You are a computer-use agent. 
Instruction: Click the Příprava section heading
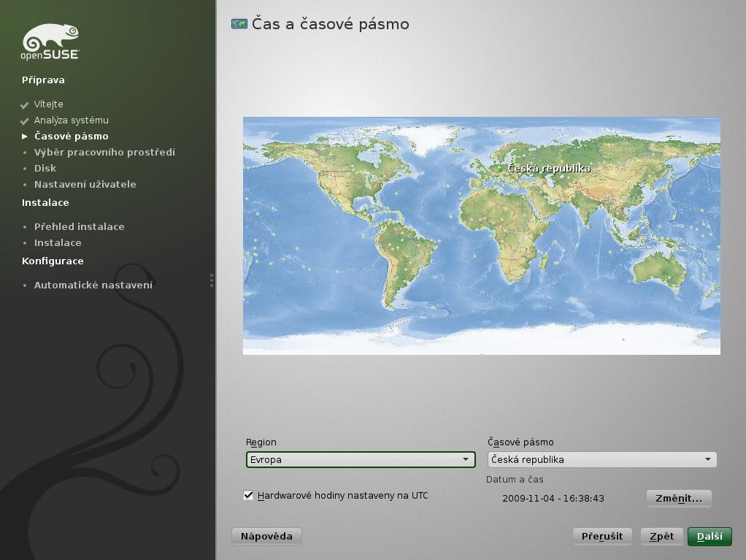pyautogui.click(x=43, y=80)
